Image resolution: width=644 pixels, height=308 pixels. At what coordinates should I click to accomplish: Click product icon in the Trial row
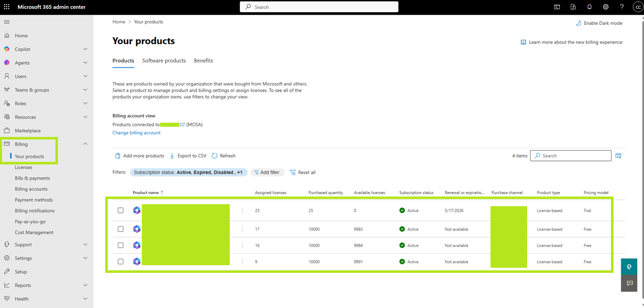coord(137,210)
